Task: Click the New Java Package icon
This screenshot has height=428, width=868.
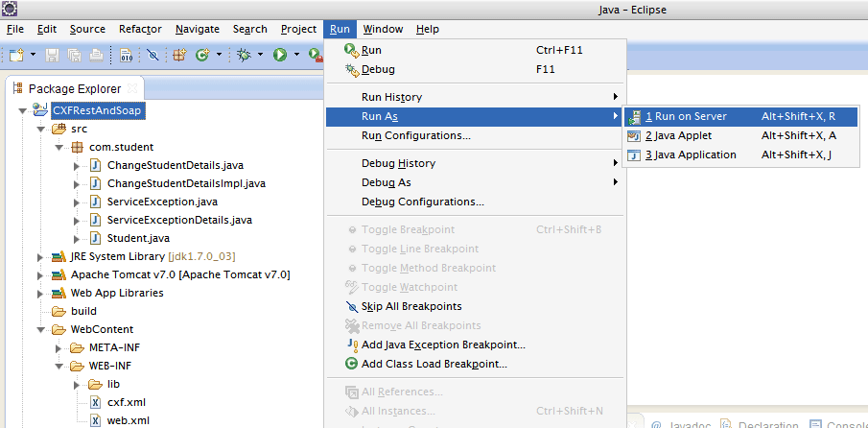Action: [179, 56]
